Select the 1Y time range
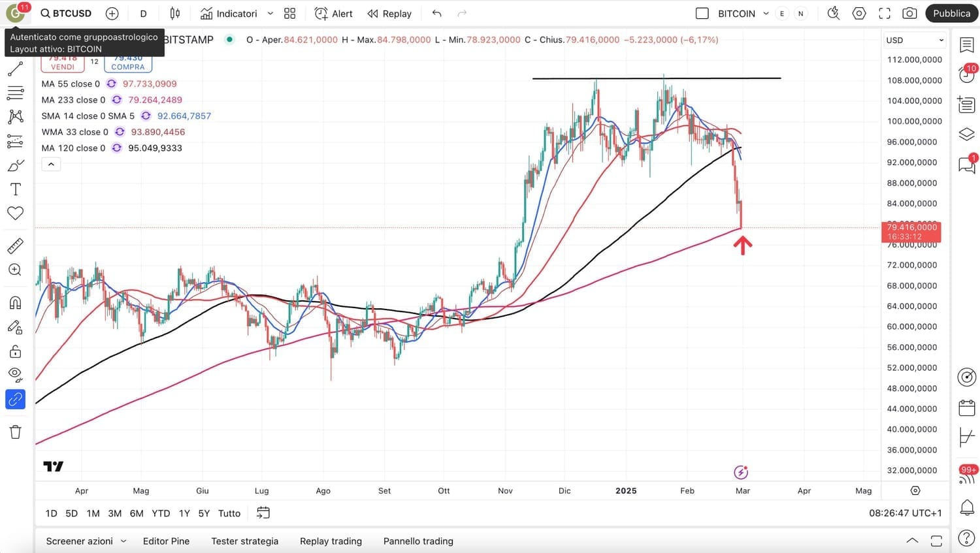The height and width of the screenshot is (553, 980). [x=184, y=513]
